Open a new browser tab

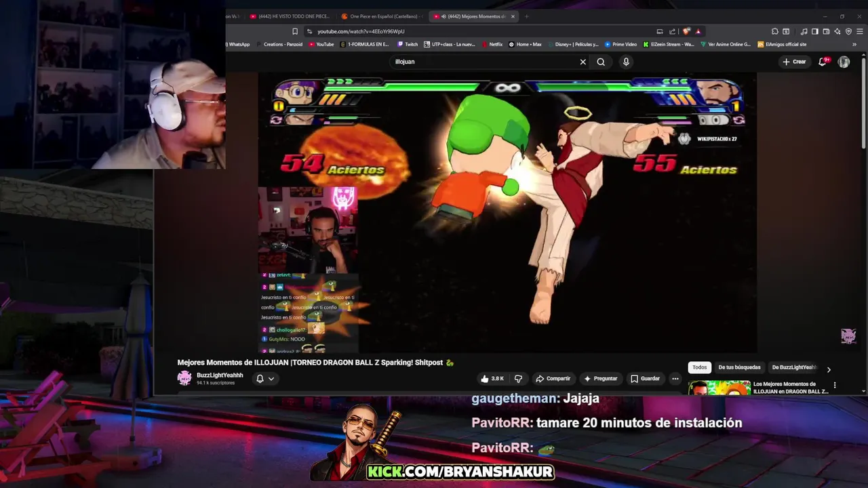(527, 16)
